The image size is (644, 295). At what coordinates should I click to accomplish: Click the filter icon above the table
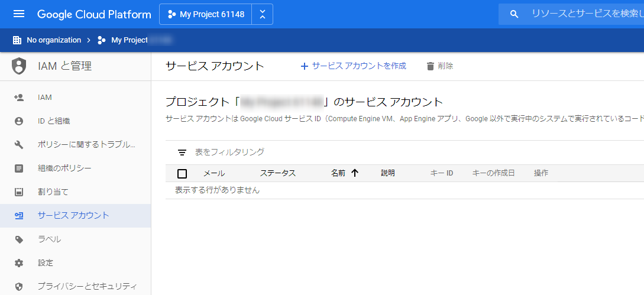[x=182, y=153]
